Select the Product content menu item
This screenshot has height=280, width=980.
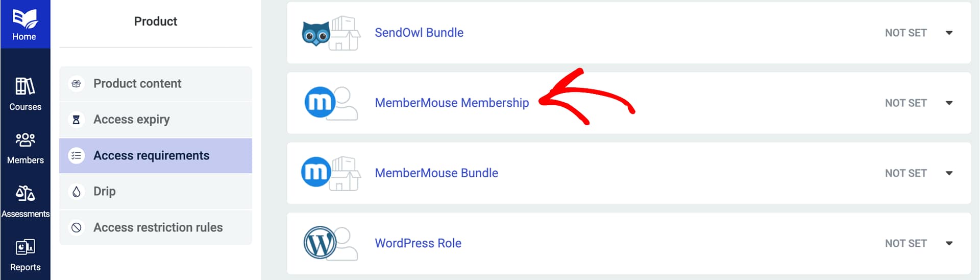pyautogui.click(x=137, y=83)
